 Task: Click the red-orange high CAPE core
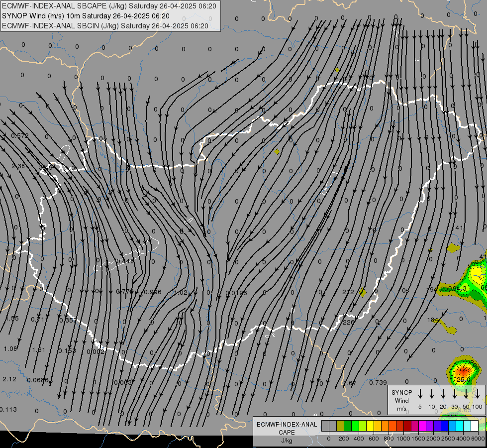(464, 371)
